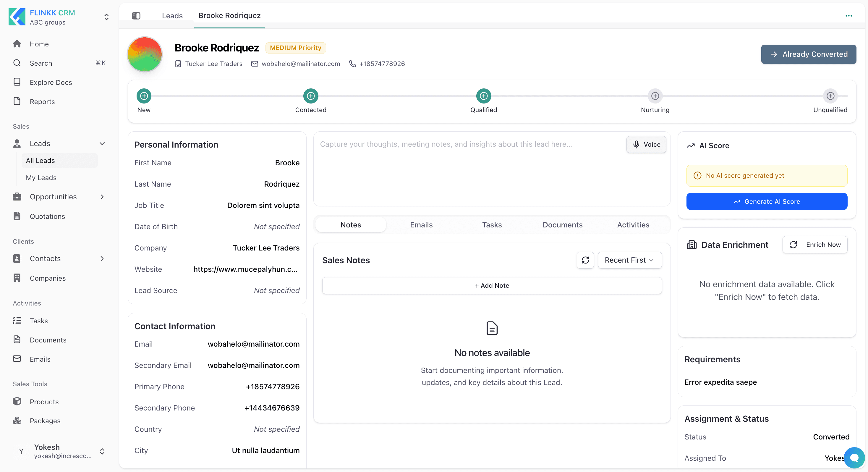The width and height of the screenshot is (868, 472).
Task: Set lead stage to Unqualified
Action: (830, 96)
